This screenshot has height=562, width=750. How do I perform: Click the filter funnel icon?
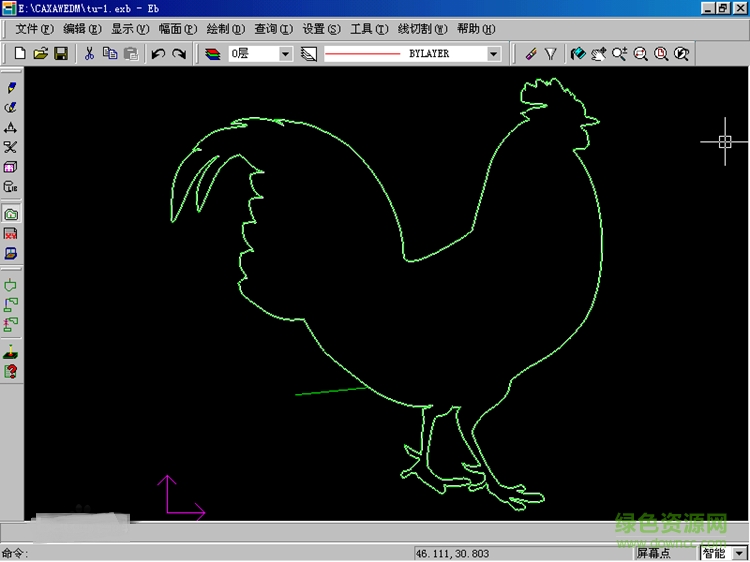(550, 53)
